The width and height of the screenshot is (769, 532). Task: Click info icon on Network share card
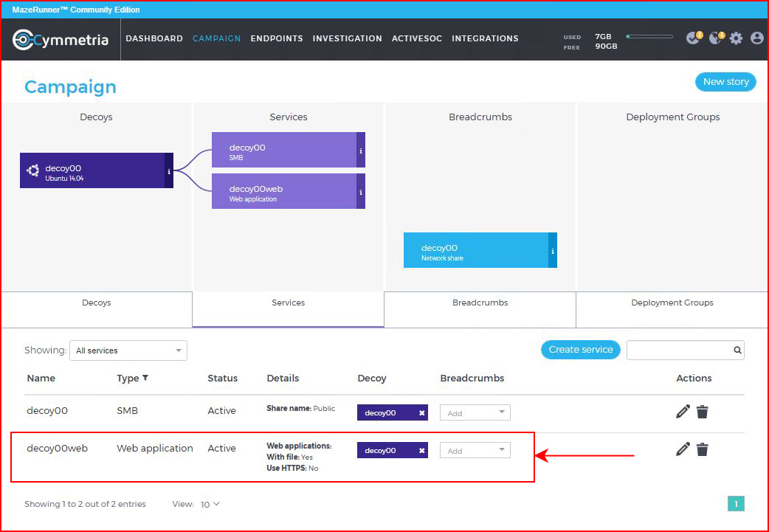click(553, 251)
